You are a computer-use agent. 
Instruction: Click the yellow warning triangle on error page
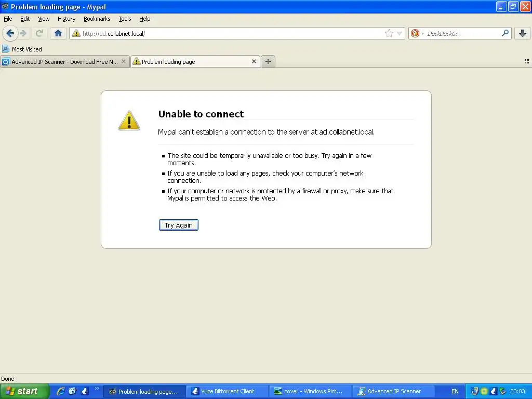tap(129, 121)
